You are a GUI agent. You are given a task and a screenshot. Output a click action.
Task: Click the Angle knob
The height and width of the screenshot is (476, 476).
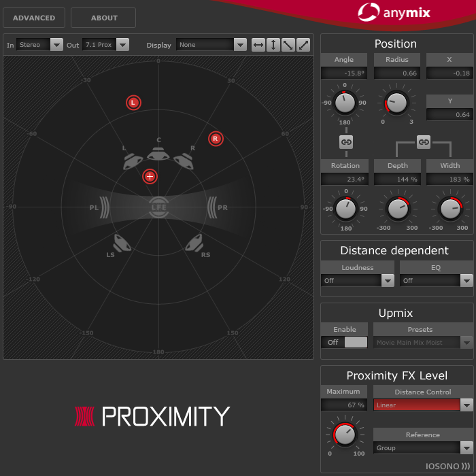pos(345,103)
